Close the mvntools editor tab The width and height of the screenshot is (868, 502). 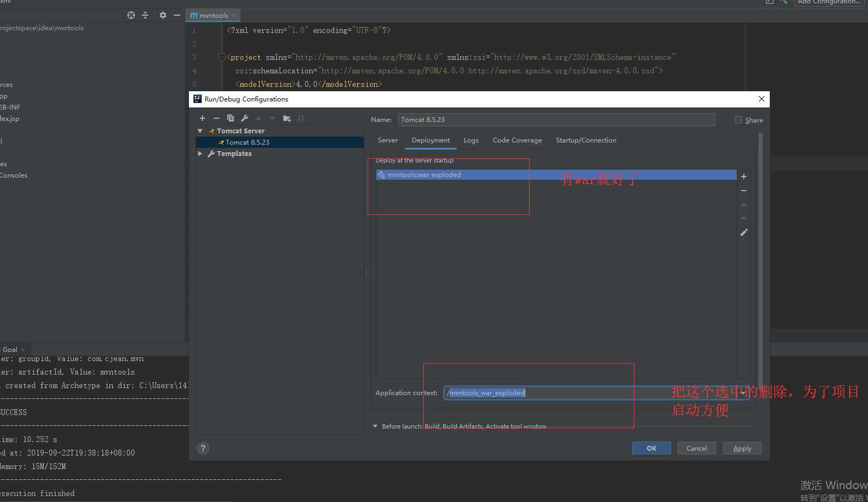pos(234,16)
